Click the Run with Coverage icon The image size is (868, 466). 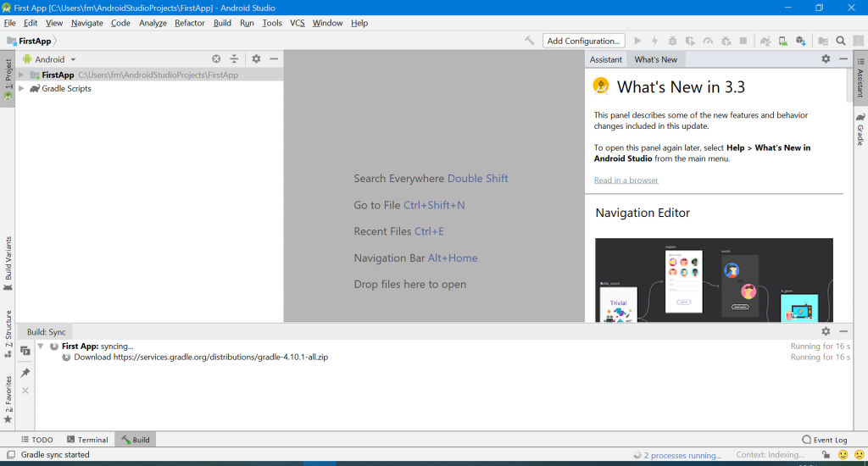[690, 41]
